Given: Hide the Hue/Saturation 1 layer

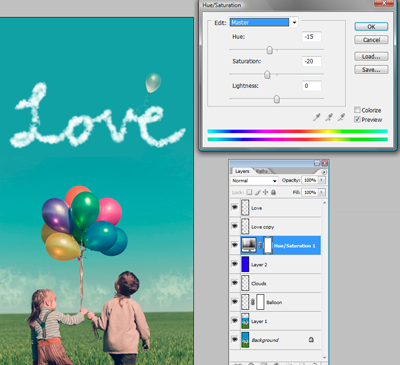Looking at the screenshot, I should (235, 245).
